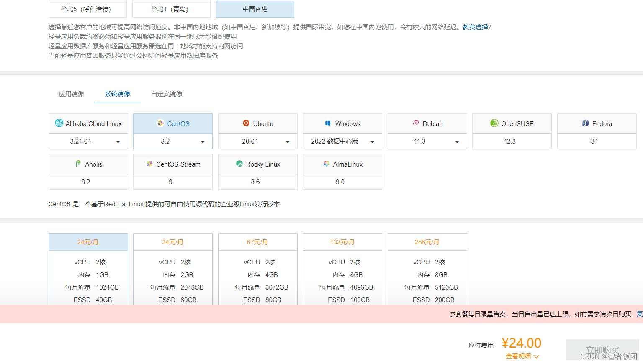Select the 256元/月 plan
The image size is (643, 364).
tap(427, 242)
